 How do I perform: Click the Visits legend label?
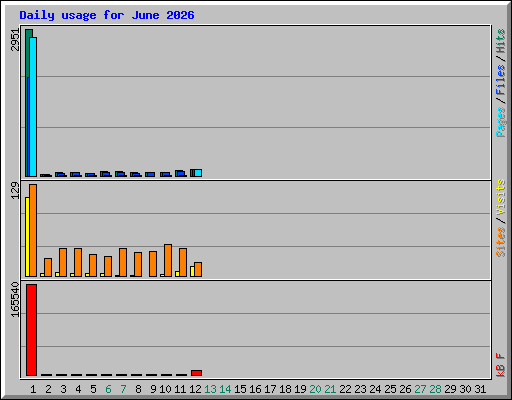click(501, 197)
